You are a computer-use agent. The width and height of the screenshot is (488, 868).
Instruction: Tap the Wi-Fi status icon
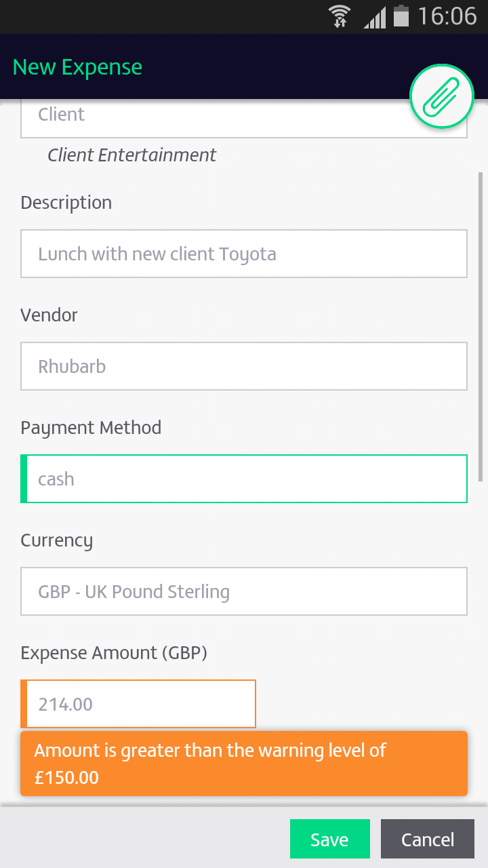click(x=339, y=16)
